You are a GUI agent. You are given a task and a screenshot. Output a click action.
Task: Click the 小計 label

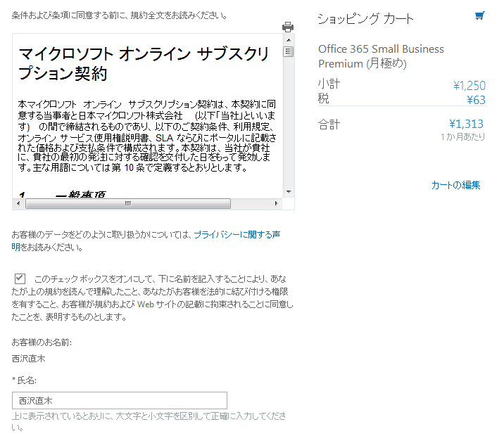(x=329, y=84)
